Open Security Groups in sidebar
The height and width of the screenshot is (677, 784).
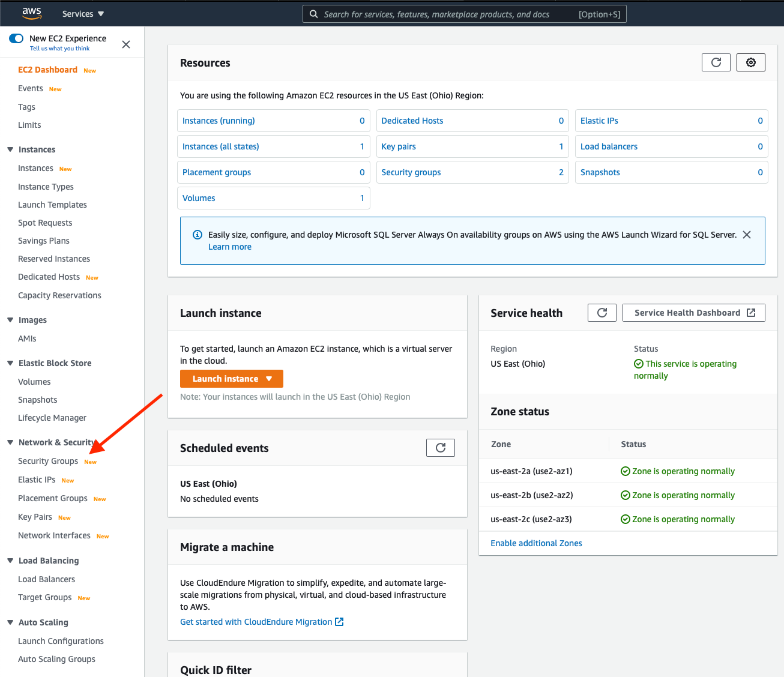coord(48,461)
